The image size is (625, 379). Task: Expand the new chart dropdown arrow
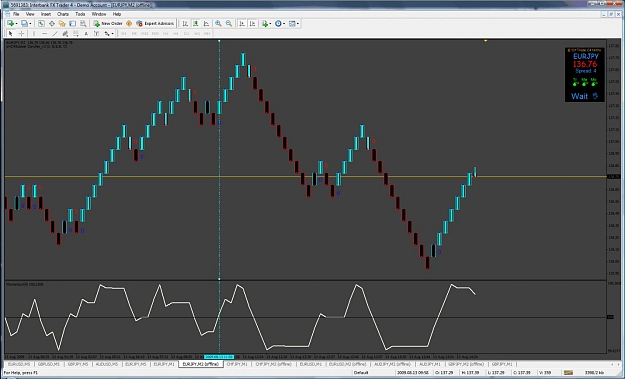(x=16, y=24)
